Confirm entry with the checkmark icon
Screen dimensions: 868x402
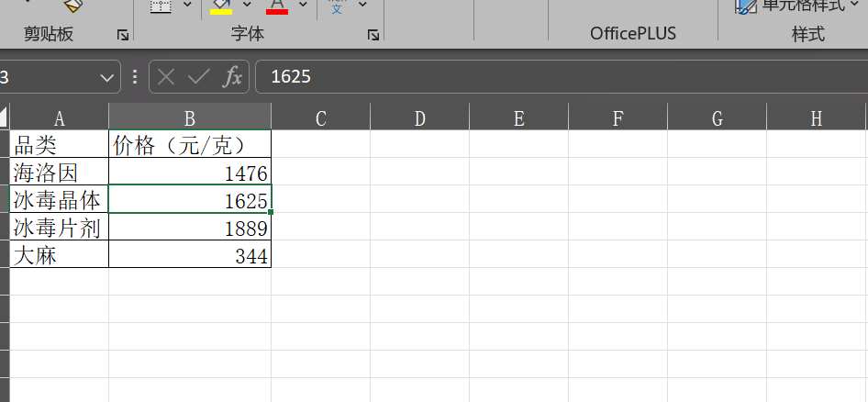[198, 77]
